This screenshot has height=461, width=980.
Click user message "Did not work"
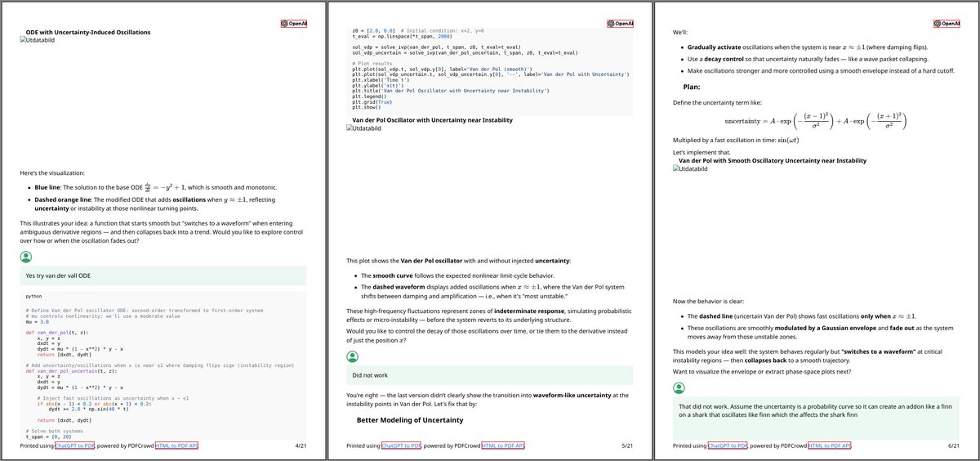coord(490,375)
